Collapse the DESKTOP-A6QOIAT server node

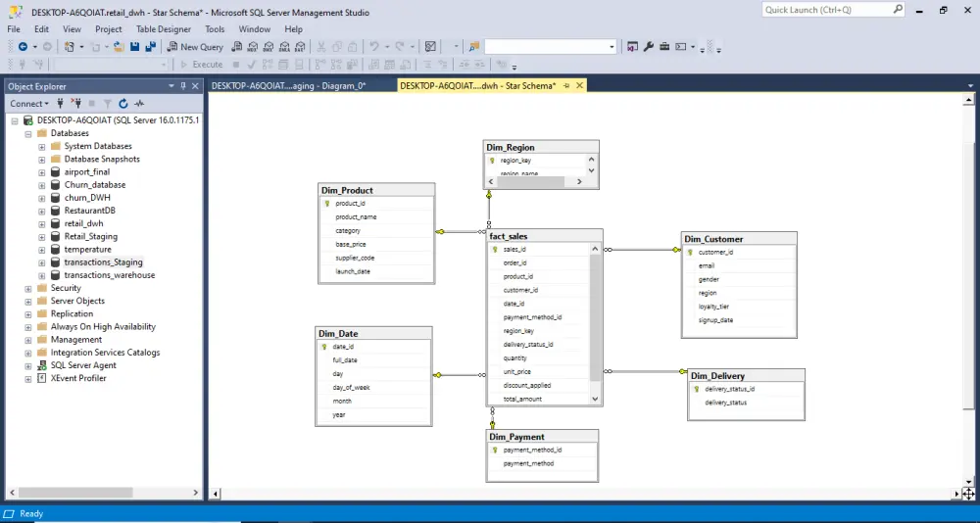pos(15,120)
